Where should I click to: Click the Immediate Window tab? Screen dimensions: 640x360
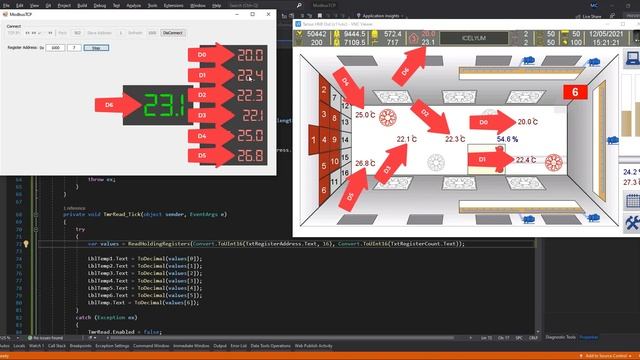tap(191, 346)
